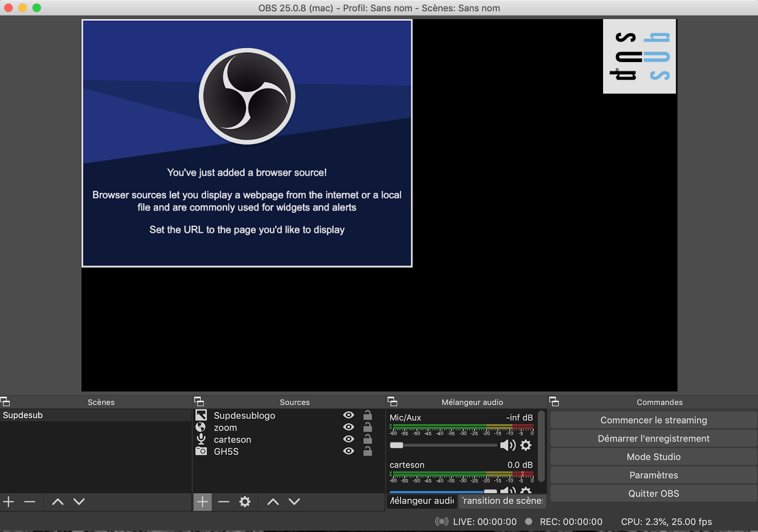Lock the GH5S source
The image size is (758, 532).
pos(368,451)
